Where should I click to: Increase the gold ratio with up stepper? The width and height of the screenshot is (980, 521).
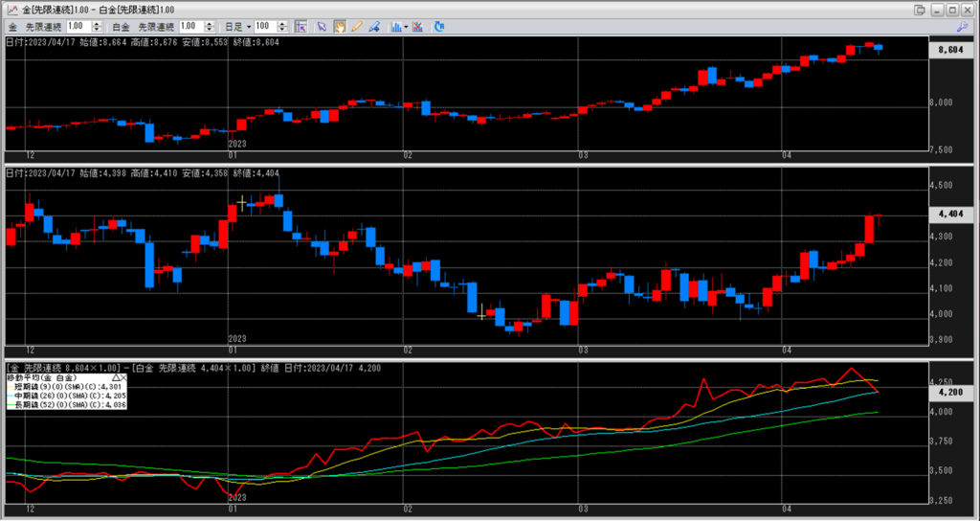click(x=97, y=24)
